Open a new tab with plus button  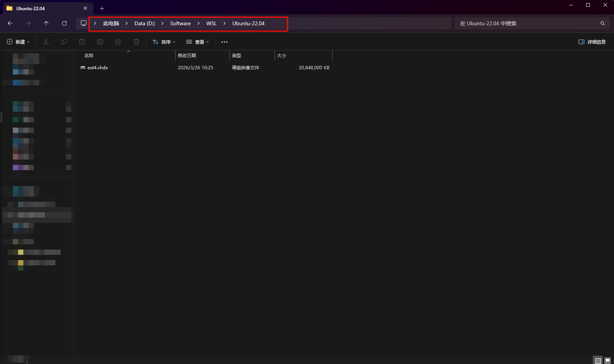102,8
